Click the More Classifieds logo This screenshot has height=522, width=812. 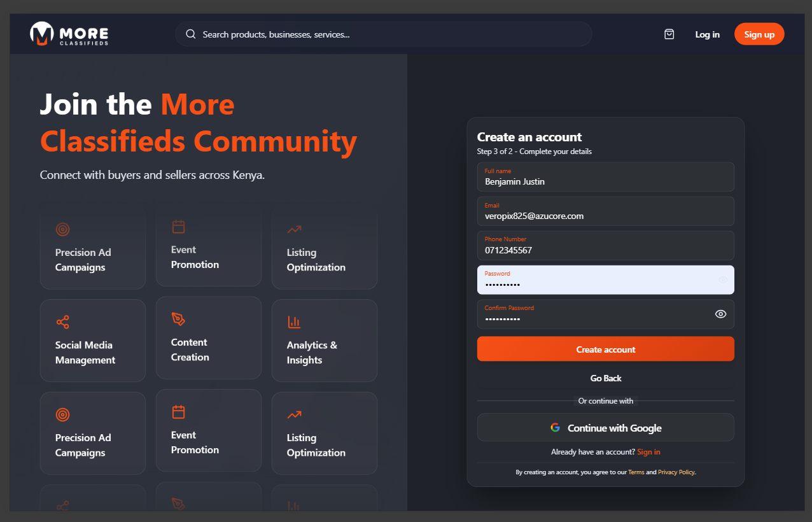tap(69, 34)
